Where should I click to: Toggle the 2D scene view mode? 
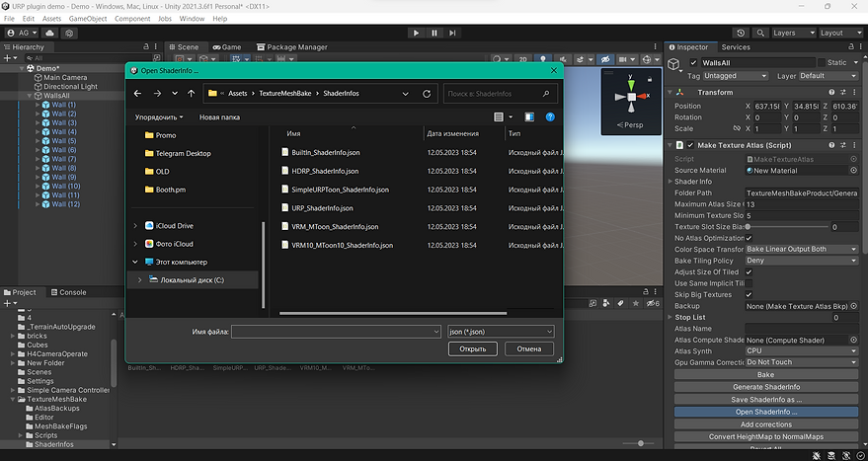(522, 59)
